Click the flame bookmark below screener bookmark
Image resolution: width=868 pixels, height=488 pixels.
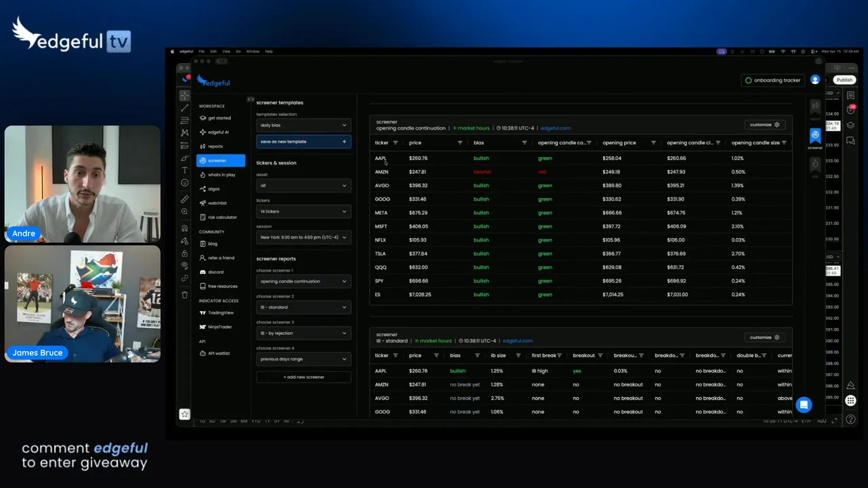point(815,165)
